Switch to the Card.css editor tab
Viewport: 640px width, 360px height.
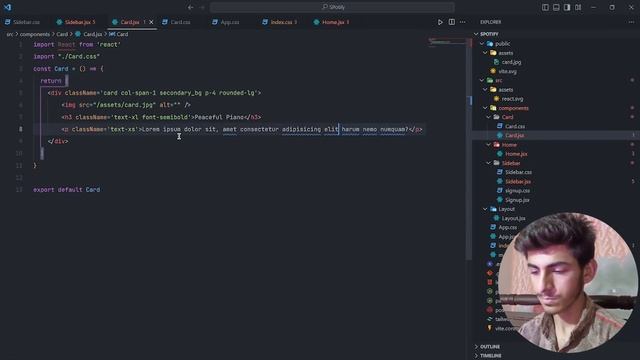(x=176, y=22)
